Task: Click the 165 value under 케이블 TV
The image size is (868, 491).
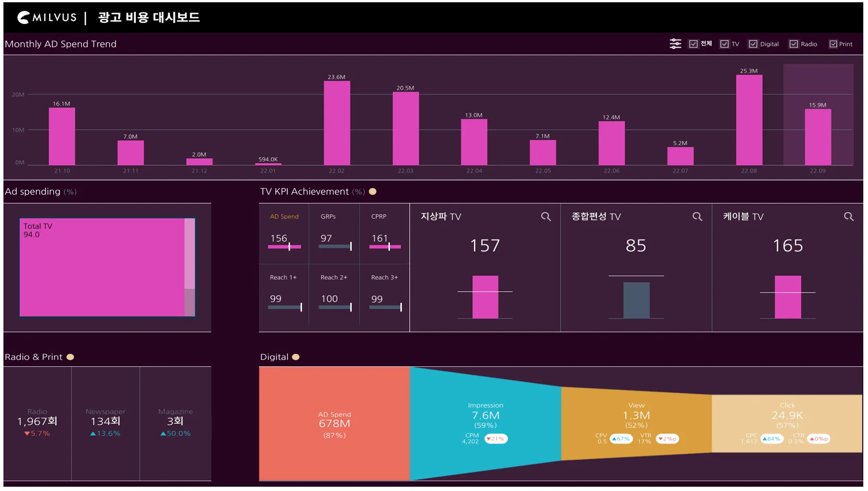Action: (x=788, y=245)
